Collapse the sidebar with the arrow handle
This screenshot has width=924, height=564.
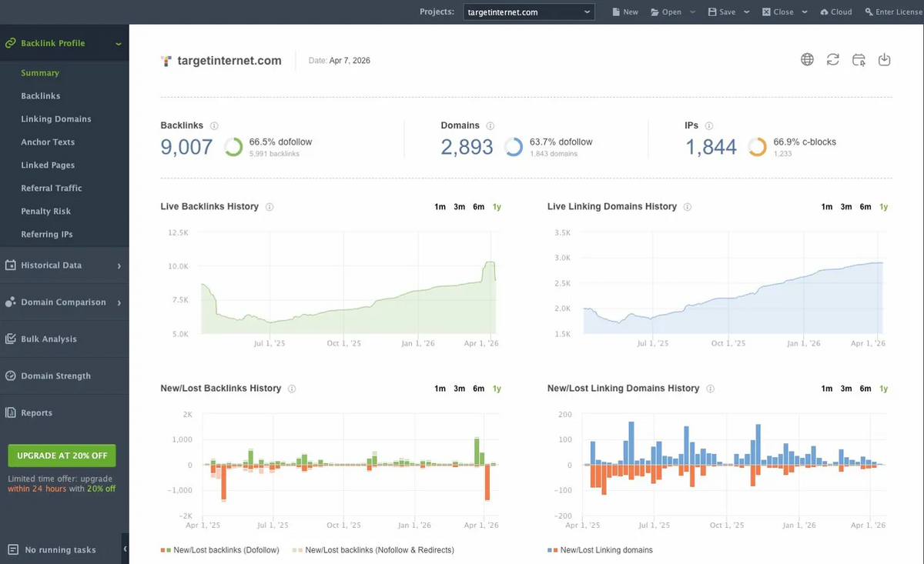125,549
